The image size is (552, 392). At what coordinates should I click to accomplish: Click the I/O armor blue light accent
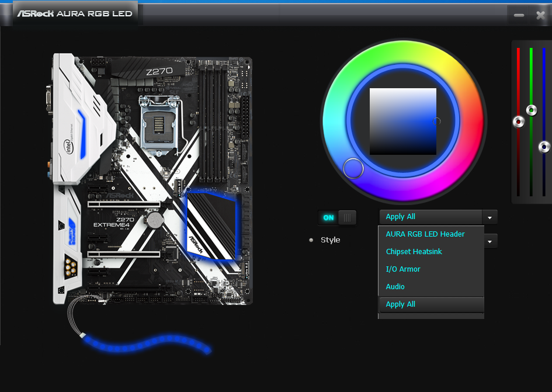coord(82,134)
